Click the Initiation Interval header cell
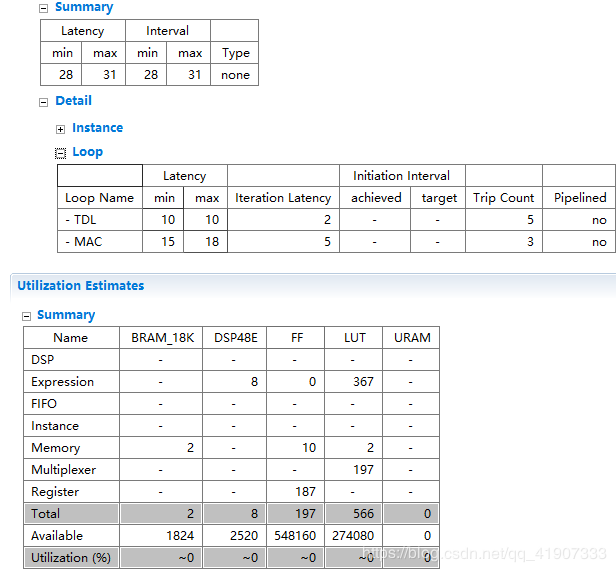 [x=402, y=176]
